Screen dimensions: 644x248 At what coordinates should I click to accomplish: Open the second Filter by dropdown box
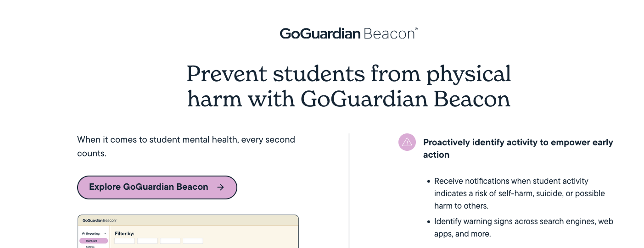(x=147, y=241)
